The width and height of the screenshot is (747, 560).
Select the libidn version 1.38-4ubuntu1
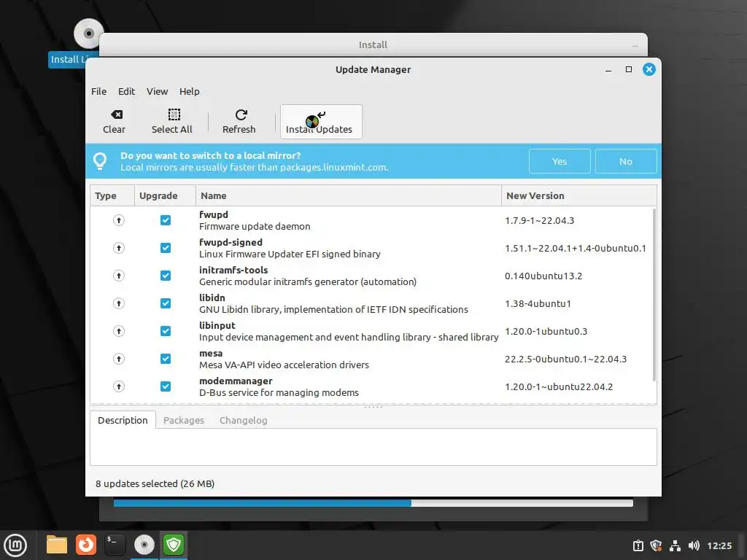[538, 304]
